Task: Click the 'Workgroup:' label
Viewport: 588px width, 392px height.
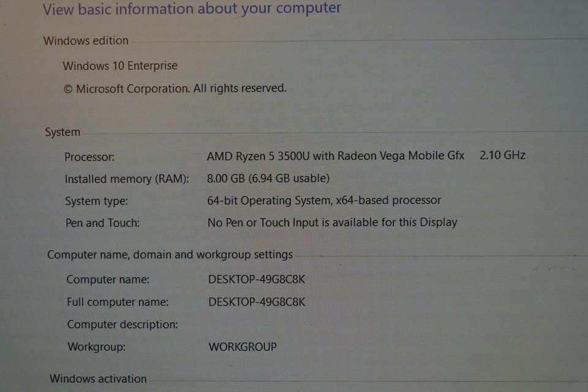Action: coord(96,347)
